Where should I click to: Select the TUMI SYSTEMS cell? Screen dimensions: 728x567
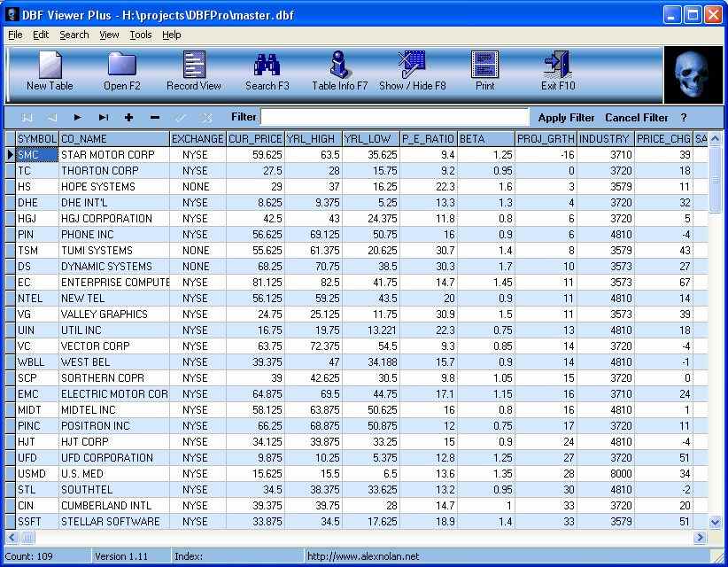pyautogui.click(x=114, y=251)
